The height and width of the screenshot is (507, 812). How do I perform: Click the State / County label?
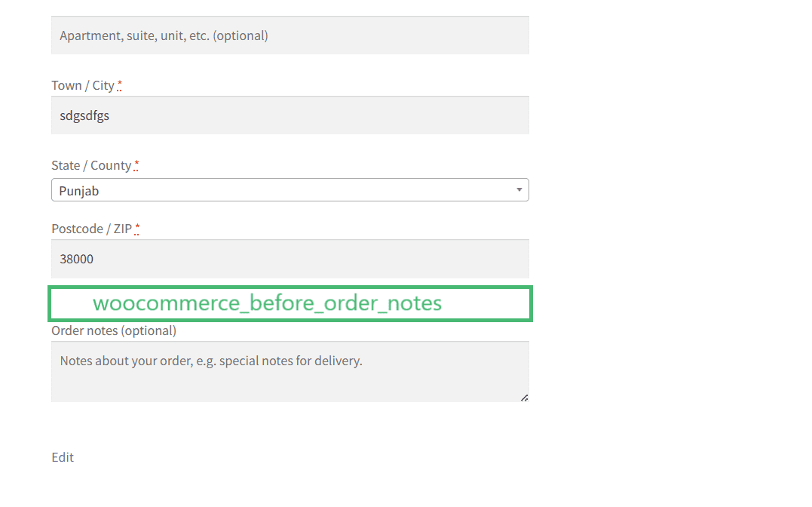[91, 165]
